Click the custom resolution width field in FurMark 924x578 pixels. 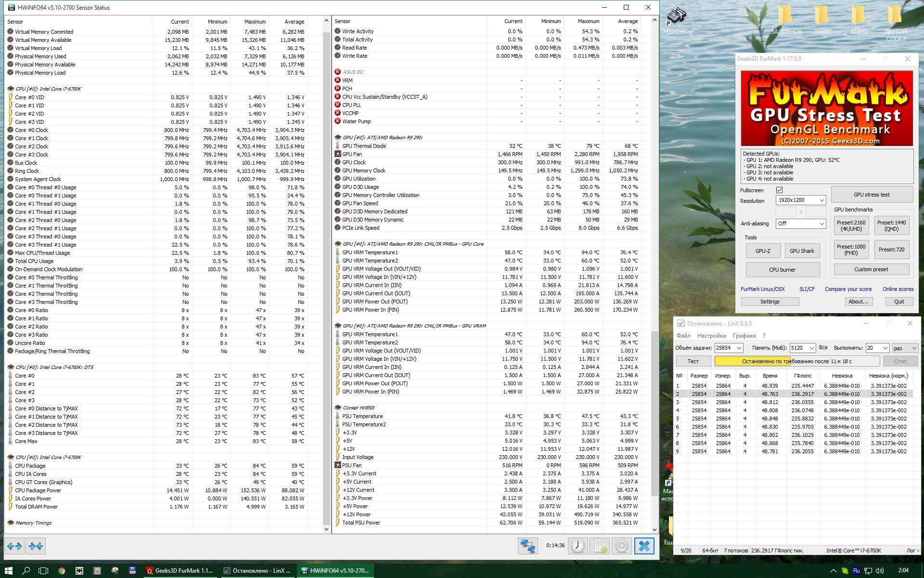pos(785,212)
